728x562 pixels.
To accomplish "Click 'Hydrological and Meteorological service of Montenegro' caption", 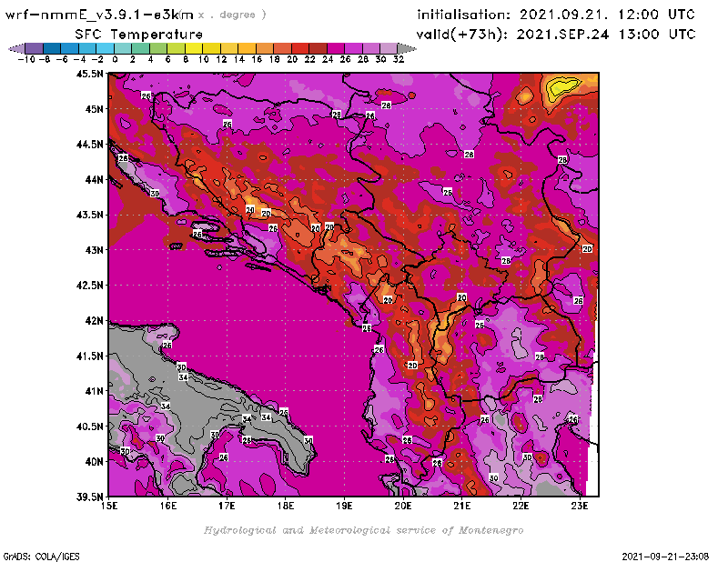I will (x=363, y=530).
